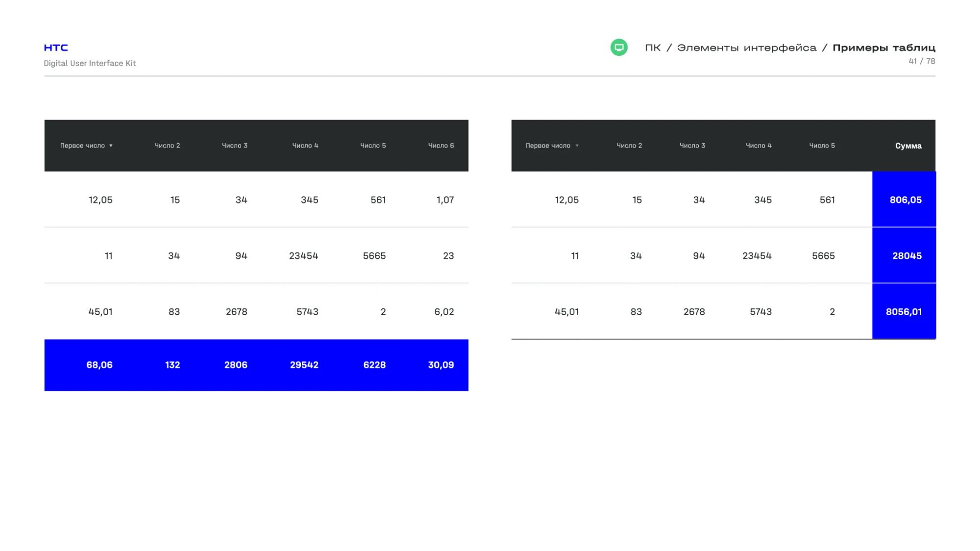Select cell 23 in Число 6 column
Image resolution: width=980 pixels, height=551 pixels.
(448, 256)
